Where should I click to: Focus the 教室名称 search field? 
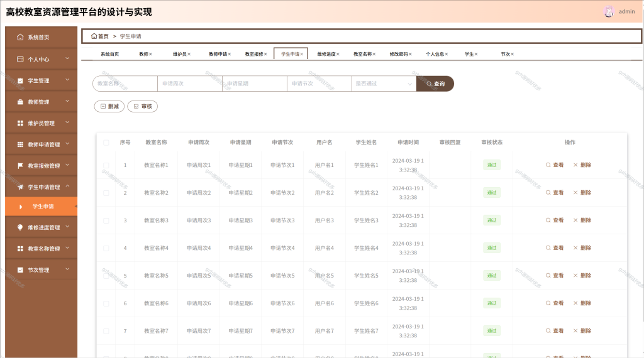(125, 84)
